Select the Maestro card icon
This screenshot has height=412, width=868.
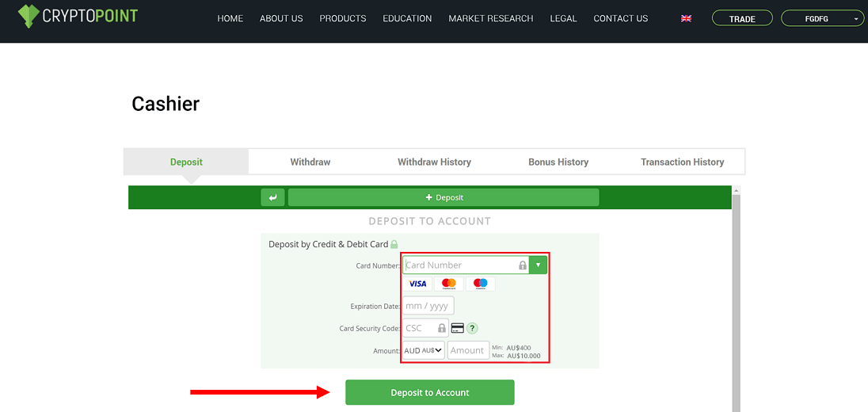(x=480, y=284)
